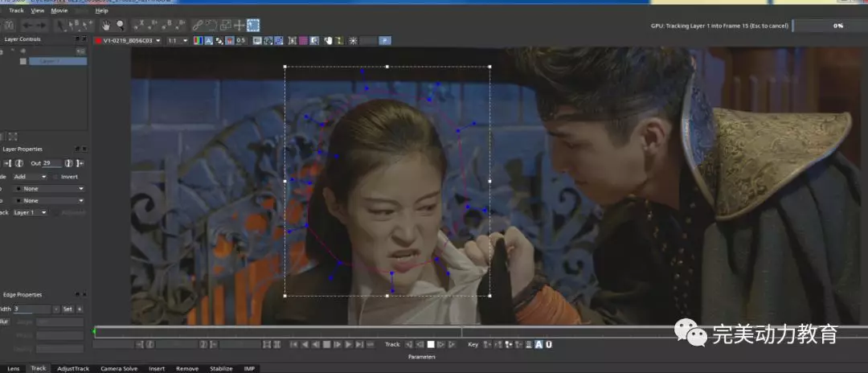Select the Add X-Spline to layer tool
The height and width of the screenshot is (373, 868).
coord(153,25)
